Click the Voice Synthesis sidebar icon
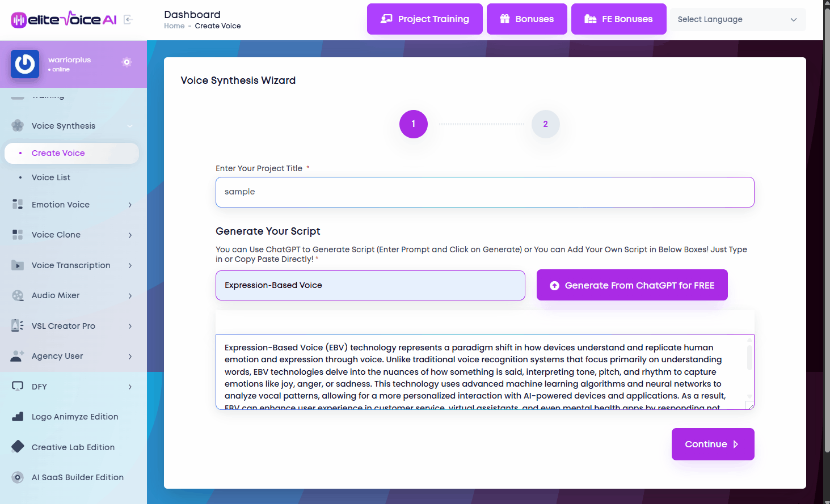 coord(18,125)
